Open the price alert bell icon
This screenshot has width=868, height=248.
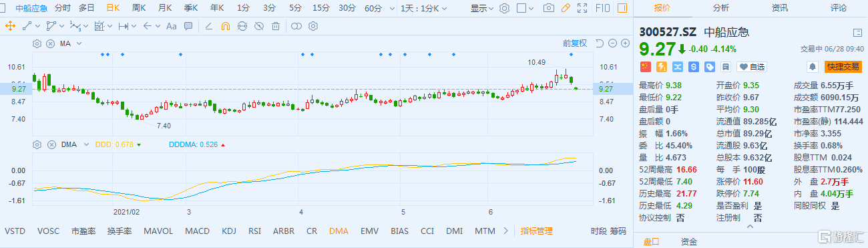coord(813,67)
